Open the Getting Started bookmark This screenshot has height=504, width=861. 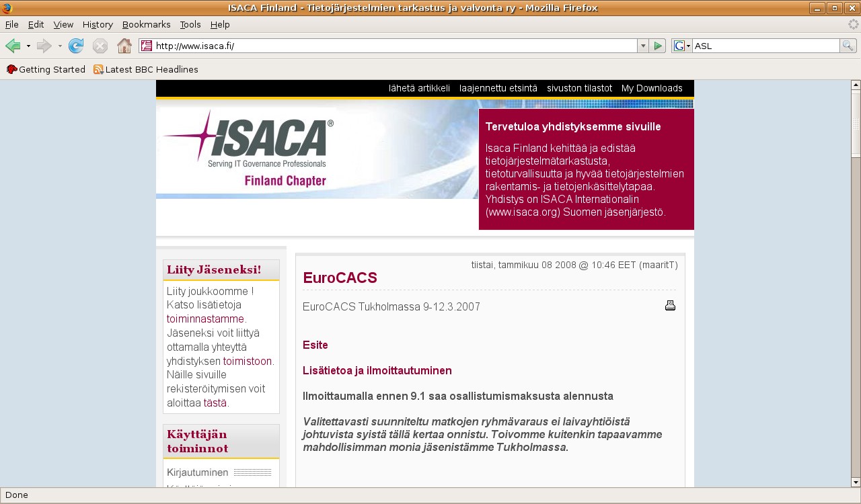pos(46,69)
